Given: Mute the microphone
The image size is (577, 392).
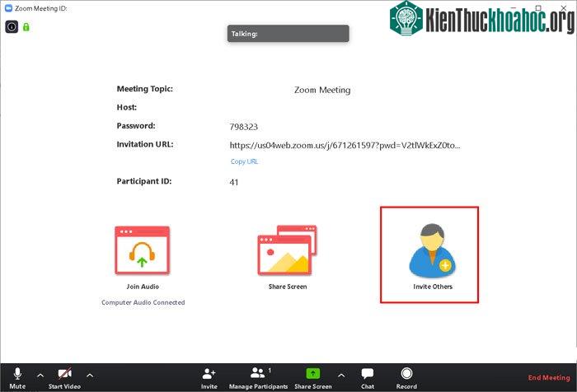Looking at the screenshot, I should 17,378.
